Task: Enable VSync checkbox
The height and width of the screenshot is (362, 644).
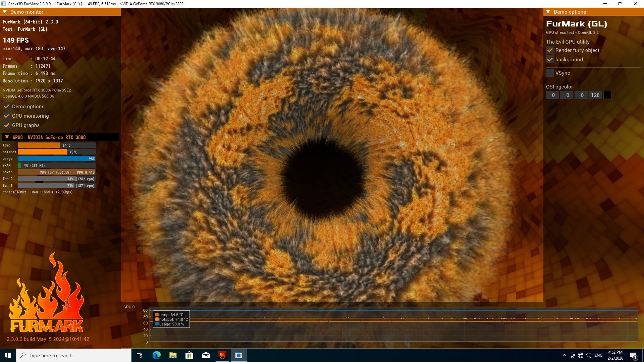Action: (550, 73)
